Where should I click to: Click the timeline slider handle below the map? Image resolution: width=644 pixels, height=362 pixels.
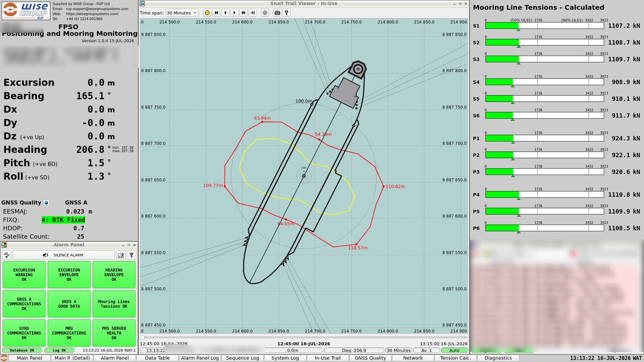point(142,337)
